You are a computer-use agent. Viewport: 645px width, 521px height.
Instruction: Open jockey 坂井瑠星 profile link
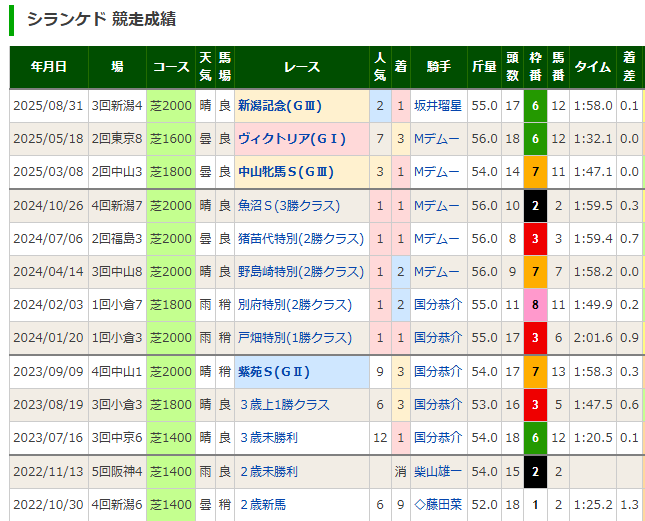tap(438, 105)
